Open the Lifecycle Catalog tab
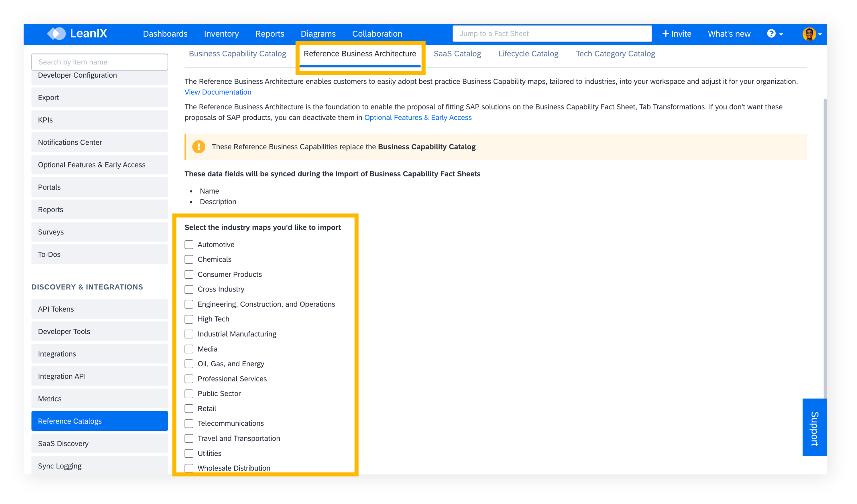Viewport: 857px width, 504px height. coord(528,54)
